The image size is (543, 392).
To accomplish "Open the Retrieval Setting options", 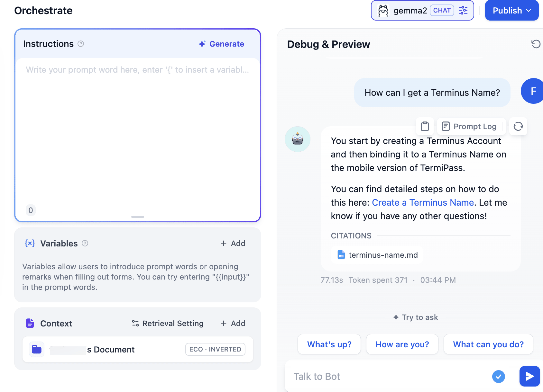I will [x=168, y=324].
